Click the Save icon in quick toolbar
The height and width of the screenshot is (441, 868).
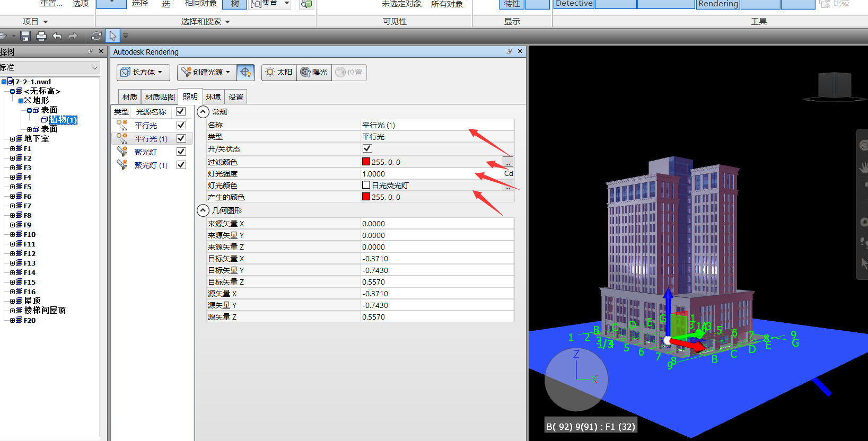point(25,36)
